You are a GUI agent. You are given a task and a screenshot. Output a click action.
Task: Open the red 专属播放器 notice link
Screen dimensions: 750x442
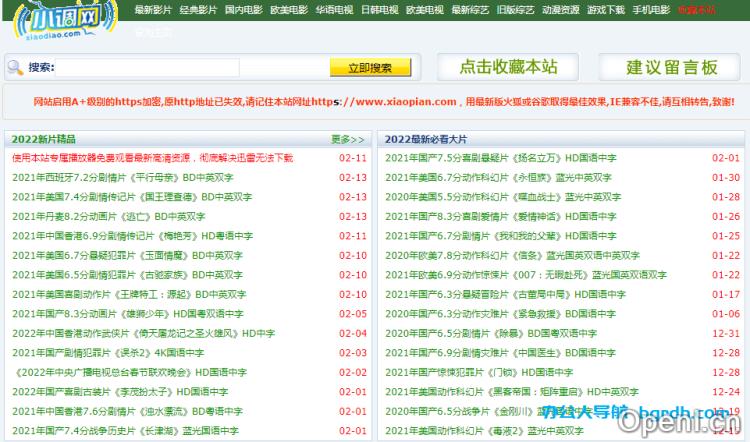click(153, 158)
